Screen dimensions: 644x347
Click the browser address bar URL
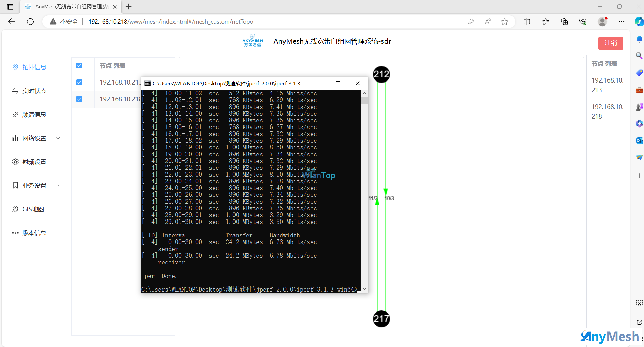171,22
